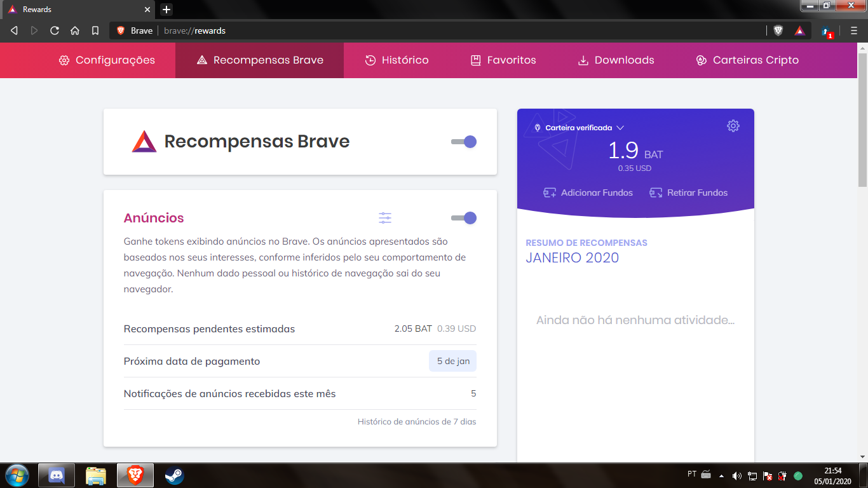This screenshot has width=868, height=488.
Task: Click the 0.39 USD pending value
Action: pos(456,329)
